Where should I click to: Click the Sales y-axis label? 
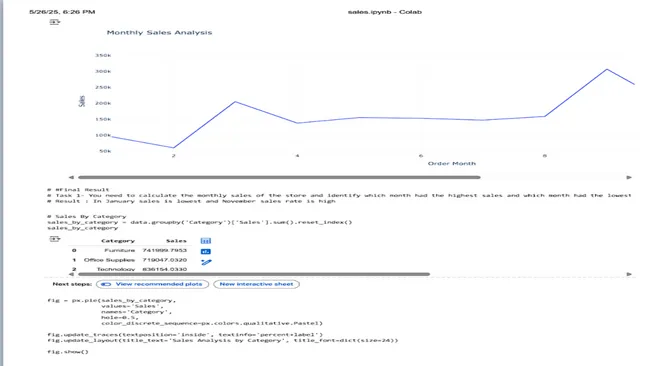(82, 101)
